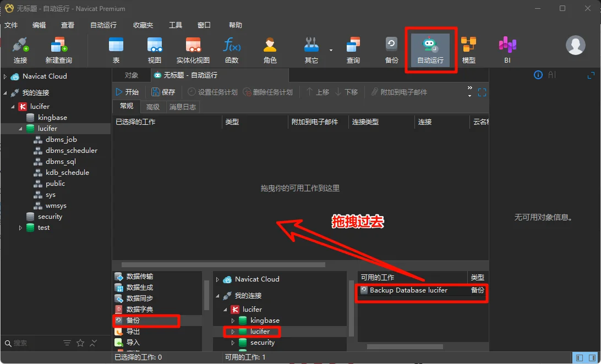Collapse 我的连接 in left sidebar

[x=5, y=92]
